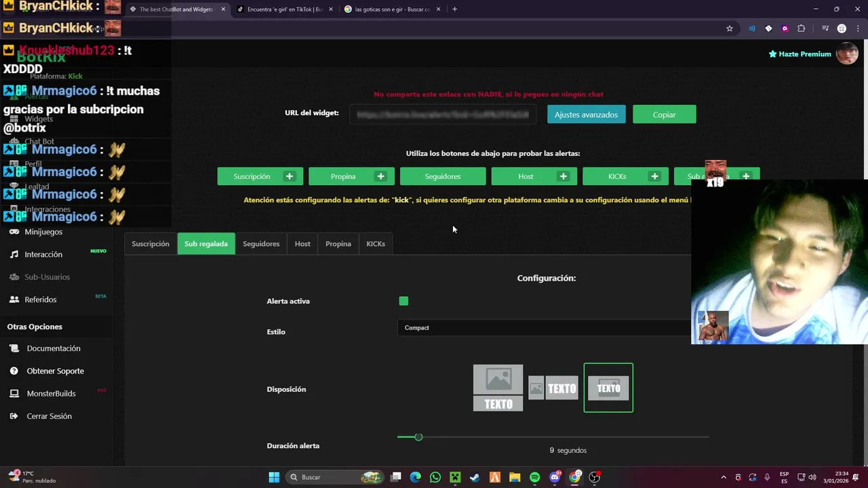Open the Windows Start menu
The image size is (868, 488).
[x=274, y=477]
